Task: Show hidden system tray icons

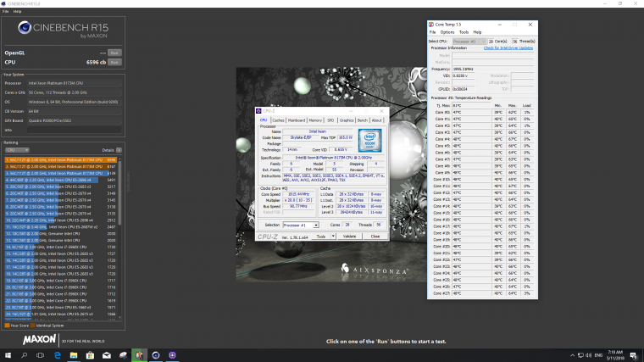Action: 572,355
